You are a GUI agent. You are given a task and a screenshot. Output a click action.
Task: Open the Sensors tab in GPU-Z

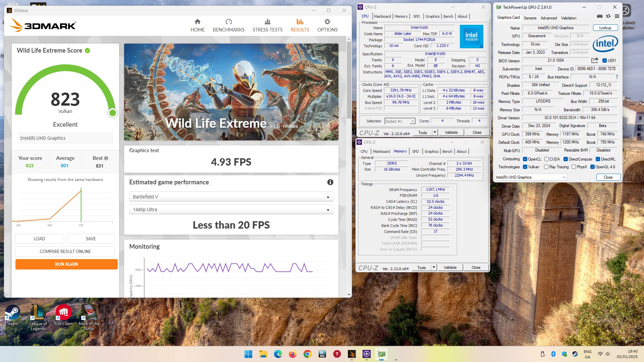[530, 18]
